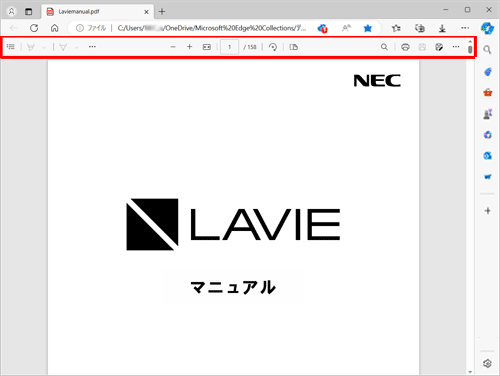Open the browser profile icon
The height and width of the screenshot is (376, 500).
tap(11, 11)
